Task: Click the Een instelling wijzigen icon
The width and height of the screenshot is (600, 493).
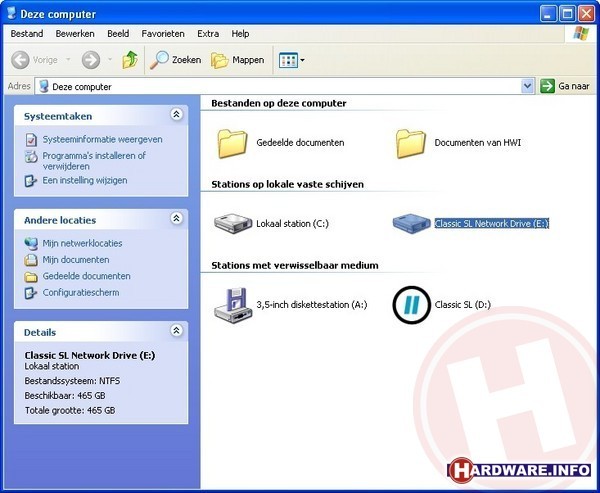Action: (31, 181)
